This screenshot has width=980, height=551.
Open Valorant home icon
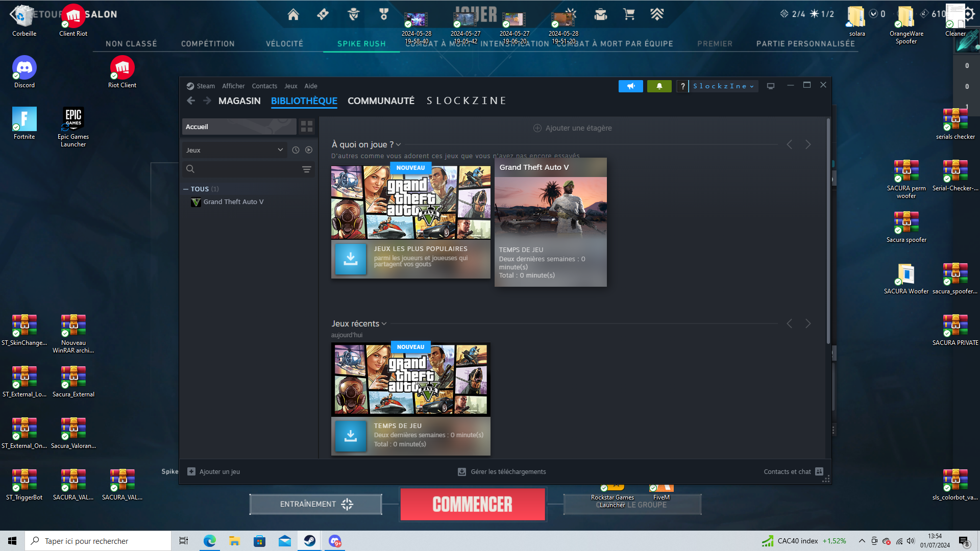pos(293,15)
